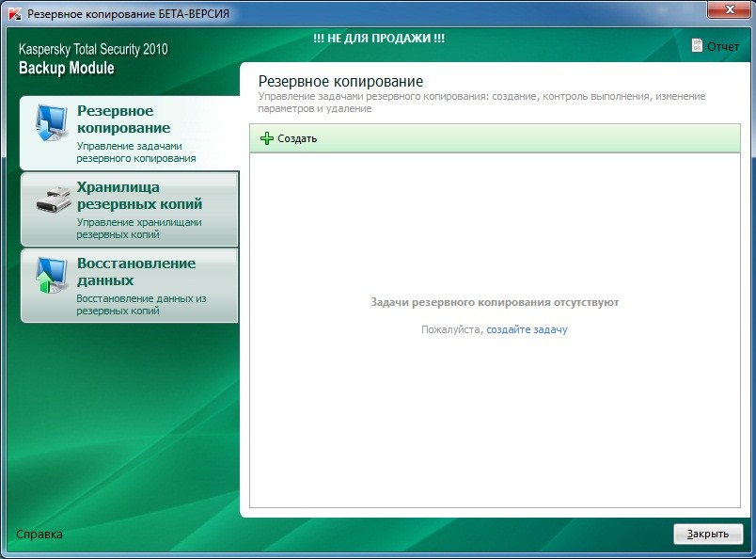Image resolution: width=756 pixels, height=559 pixels.
Task: Click the Backup Module product title
Action: pos(67,68)
